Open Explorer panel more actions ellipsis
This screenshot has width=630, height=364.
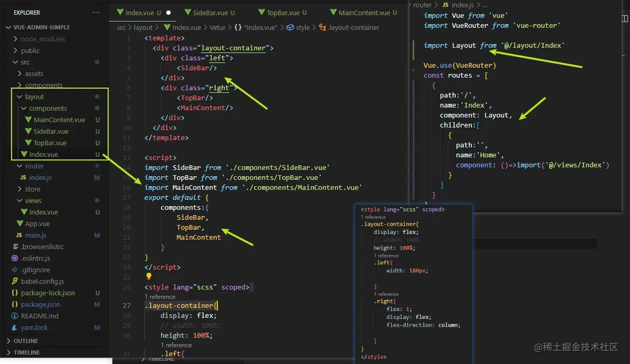[96, 13]
